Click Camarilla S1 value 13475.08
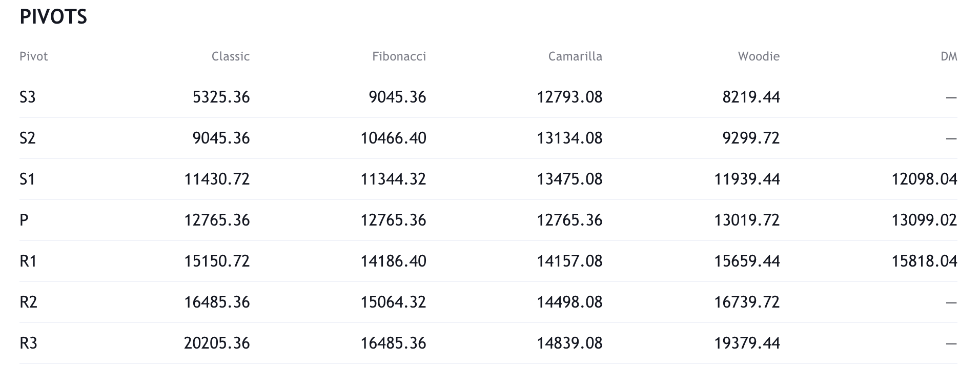The height and width of the screenshot is (366, 980). click(x=569, y=179)
